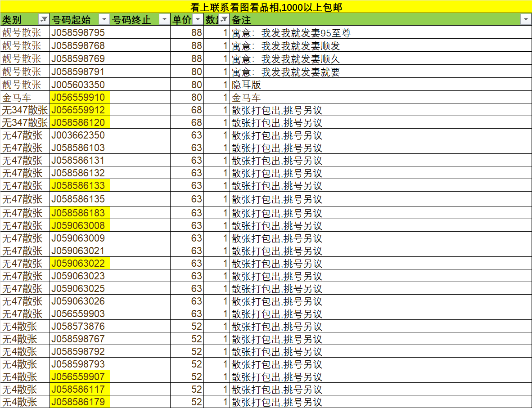Select cell J058598768
This screenshot has width=532, height=408.
coord(80,45)
